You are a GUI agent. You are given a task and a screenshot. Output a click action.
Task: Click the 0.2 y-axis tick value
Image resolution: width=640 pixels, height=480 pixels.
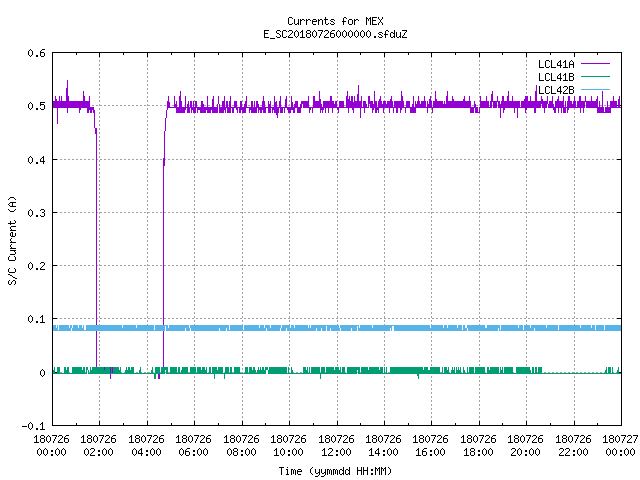tap(36, 266)
